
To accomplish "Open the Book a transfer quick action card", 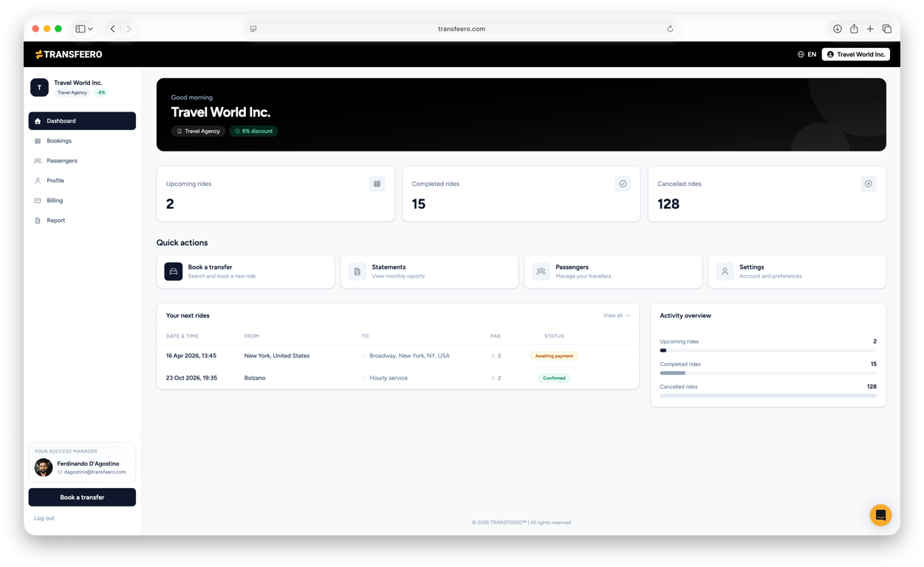I will coord(246,272).
